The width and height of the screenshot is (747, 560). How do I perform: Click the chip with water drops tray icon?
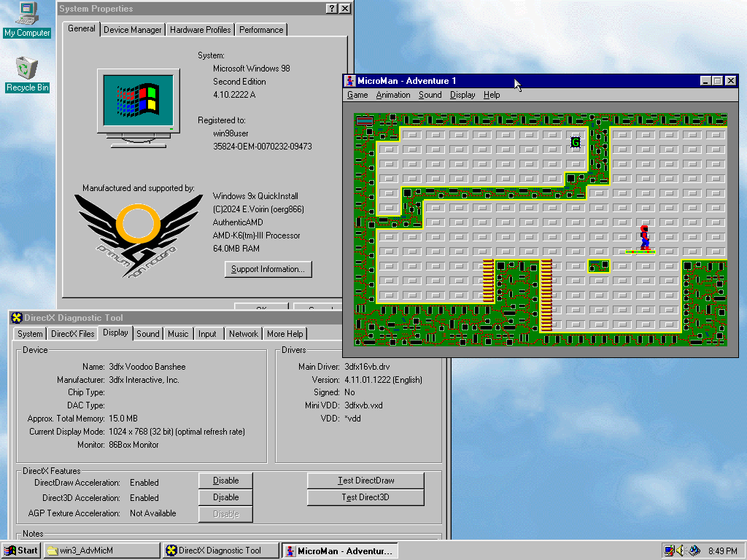coord(694,551)
